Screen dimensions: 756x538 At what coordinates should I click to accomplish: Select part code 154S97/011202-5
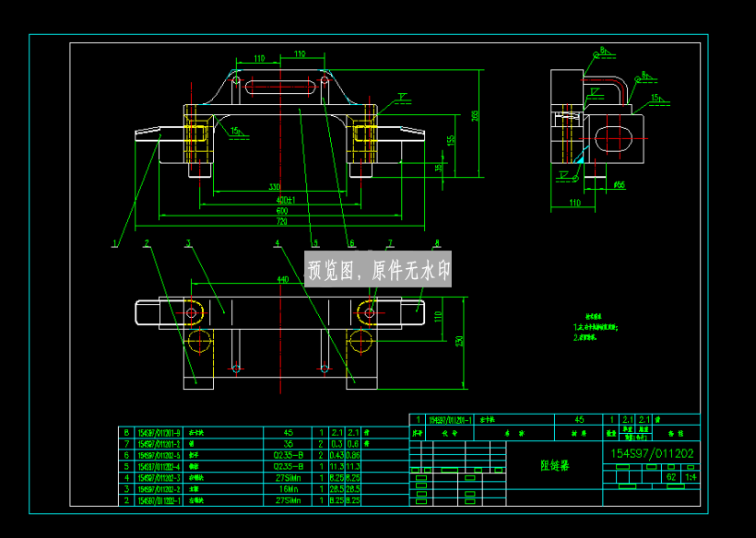click(x=159, y=455)
